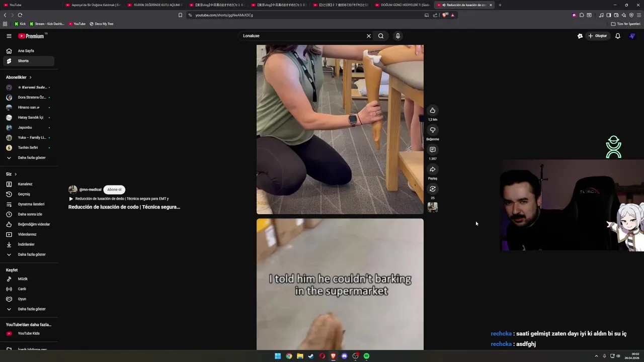Open the Short's sound thumbnail
644x362 pixels.
433,207
